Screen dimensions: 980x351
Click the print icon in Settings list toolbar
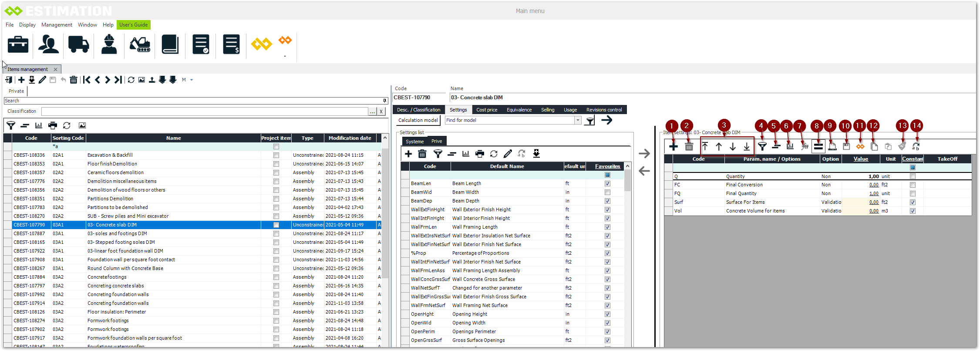[x=480, y=154]
